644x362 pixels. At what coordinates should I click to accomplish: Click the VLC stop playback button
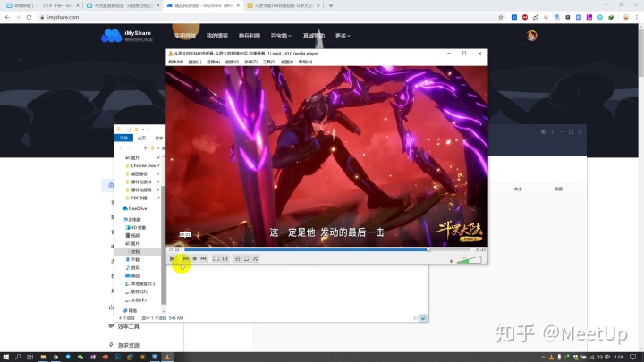[195, 258]
